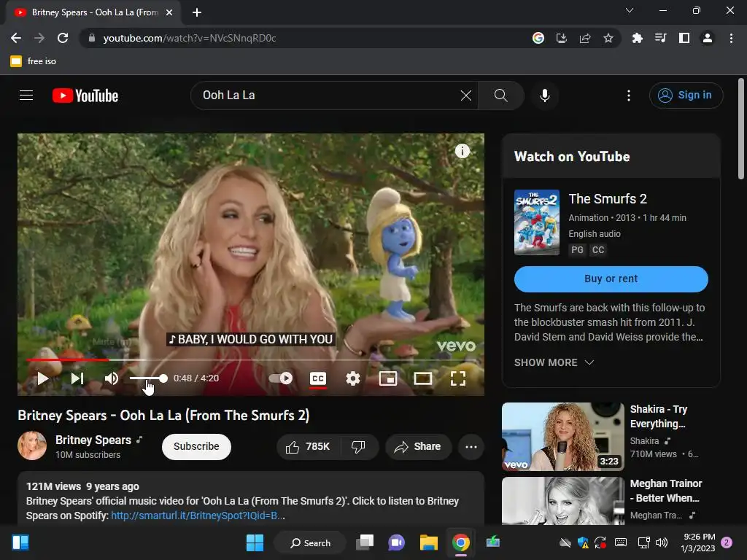Dislike this video
The height and width of the screenshot is (560, 747).
359,447
